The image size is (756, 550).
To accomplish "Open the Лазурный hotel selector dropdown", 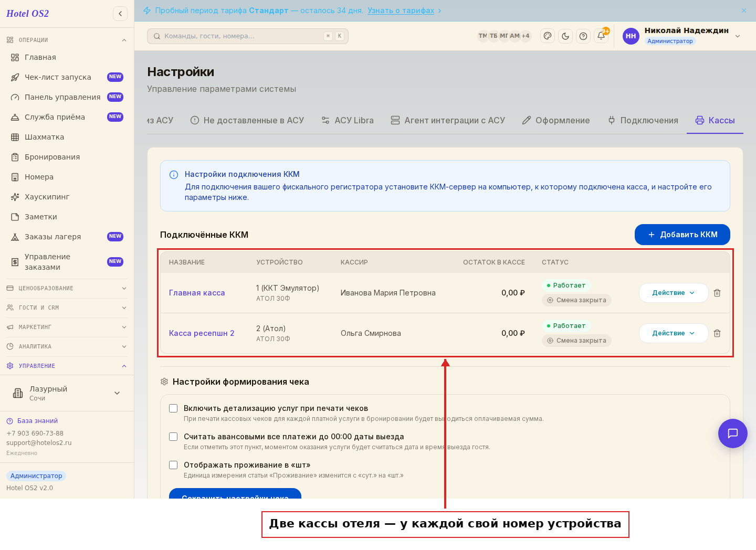I will coord(67,393).
